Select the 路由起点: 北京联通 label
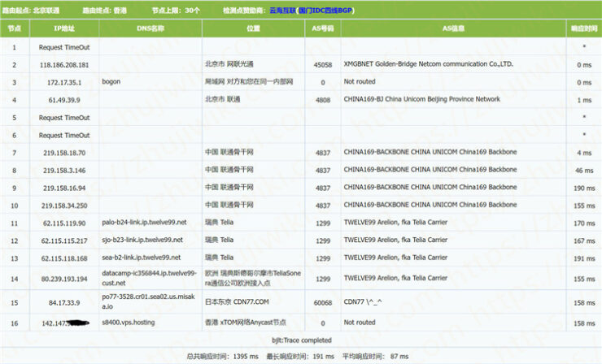Image resolution: width=602 pixels, height=364 pixels. click(31, 11)
